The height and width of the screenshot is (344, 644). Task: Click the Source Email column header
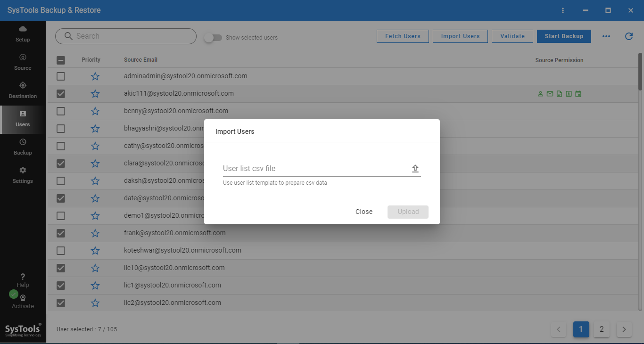140,60
